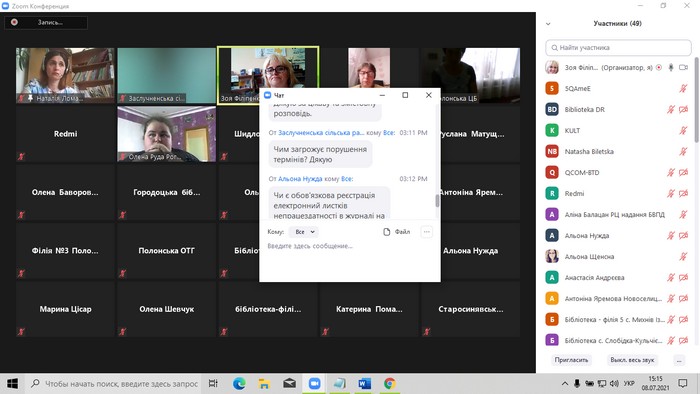Click Выкл. весь звук button
Image resolution: width=700 pixels, height=394 pixels.
pyautogui.click(x=632, y=360)
